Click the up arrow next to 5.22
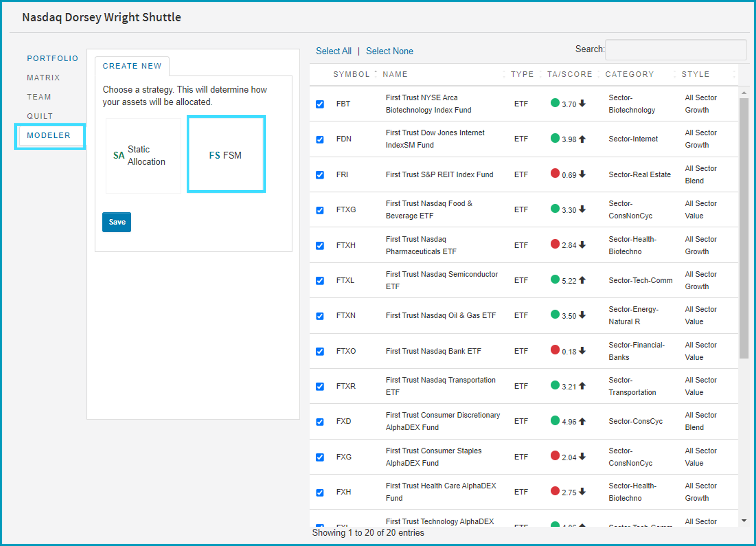The width and height of the screenshot is (756, 546). tap(582, 280)
